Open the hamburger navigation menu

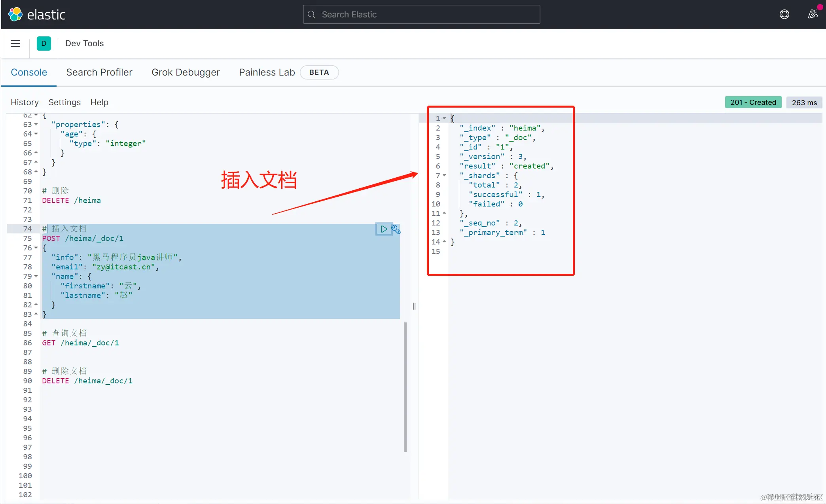15,44
